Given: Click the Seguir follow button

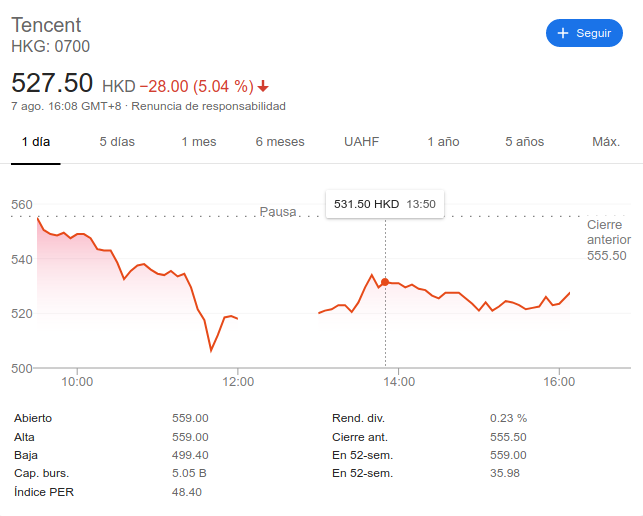Looking at the screenshot, I should pyautogui.click(x=584, y=33).
